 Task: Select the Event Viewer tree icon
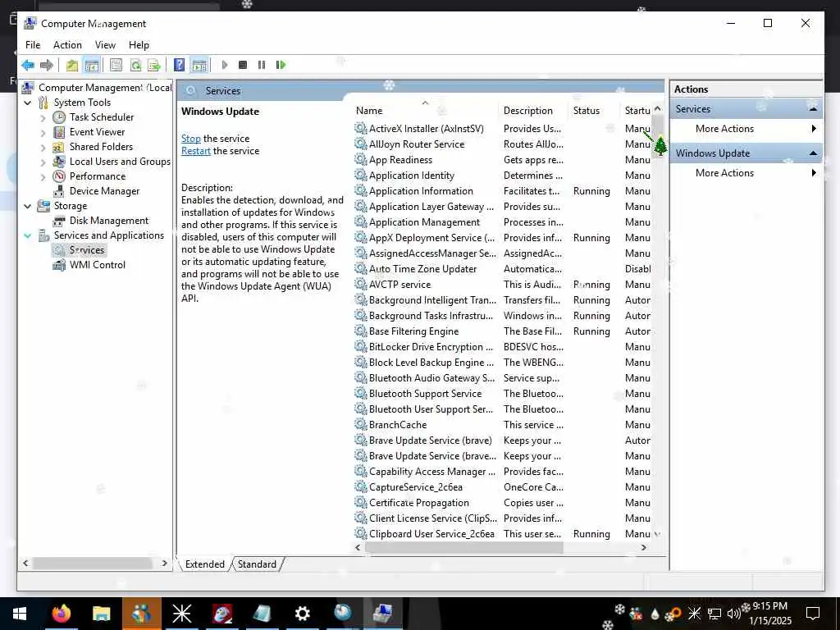59,132
